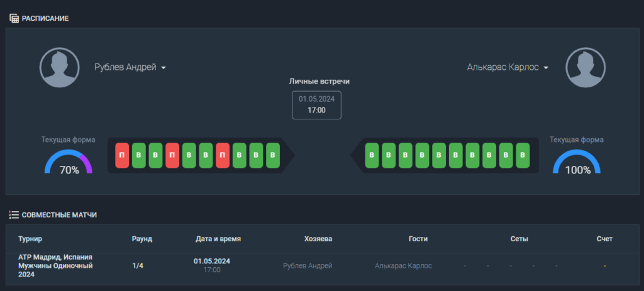Click the list icon beside Совместные матчи
644x291 pixels.
(x=14, y=215)
